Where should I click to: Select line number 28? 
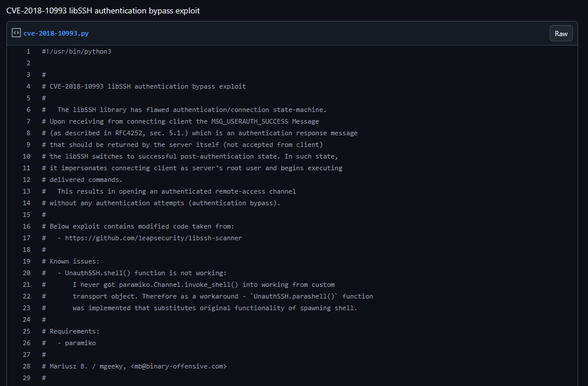click(27, 366)
